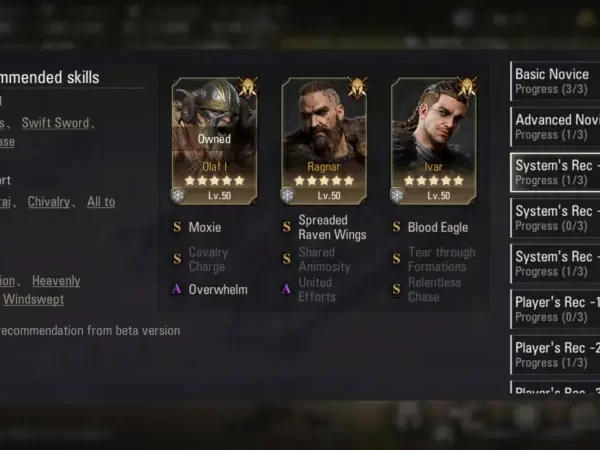
Task: Click the golden helmet badge on Ivar card
Action: (x=467, y=87)
